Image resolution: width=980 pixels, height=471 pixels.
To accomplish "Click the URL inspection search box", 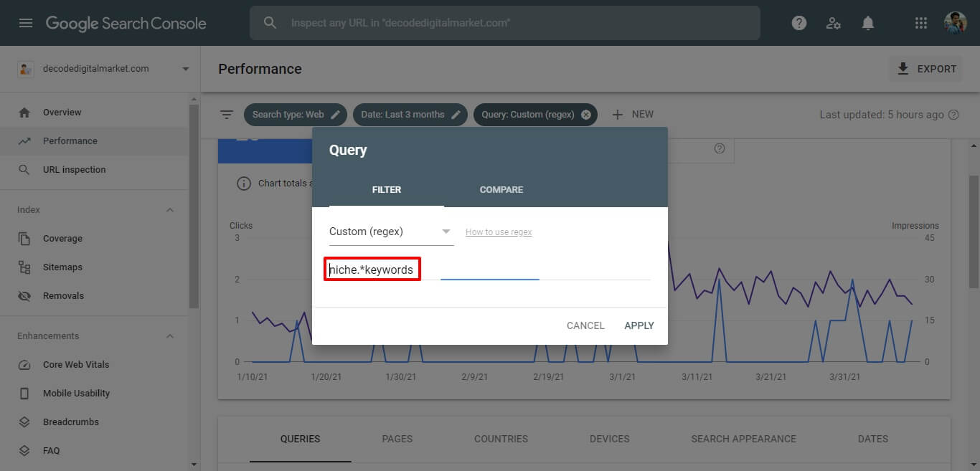I will pyautogui.click(x=505, y=23).
